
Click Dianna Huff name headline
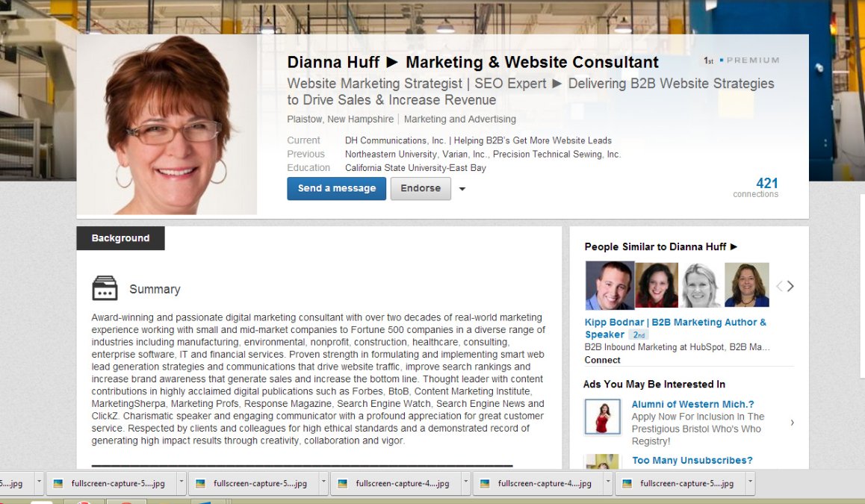(x=473, y=62)
